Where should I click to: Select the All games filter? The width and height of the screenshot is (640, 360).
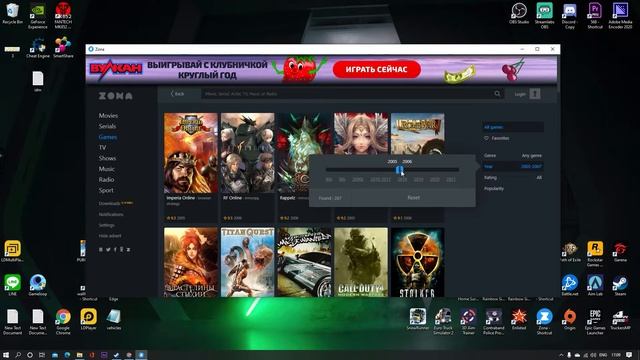513,127
